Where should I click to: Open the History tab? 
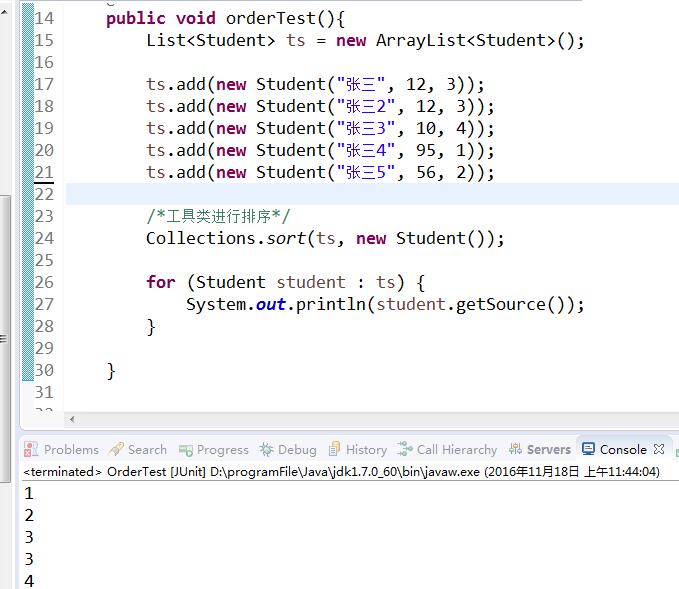click(x=358, y=450)
